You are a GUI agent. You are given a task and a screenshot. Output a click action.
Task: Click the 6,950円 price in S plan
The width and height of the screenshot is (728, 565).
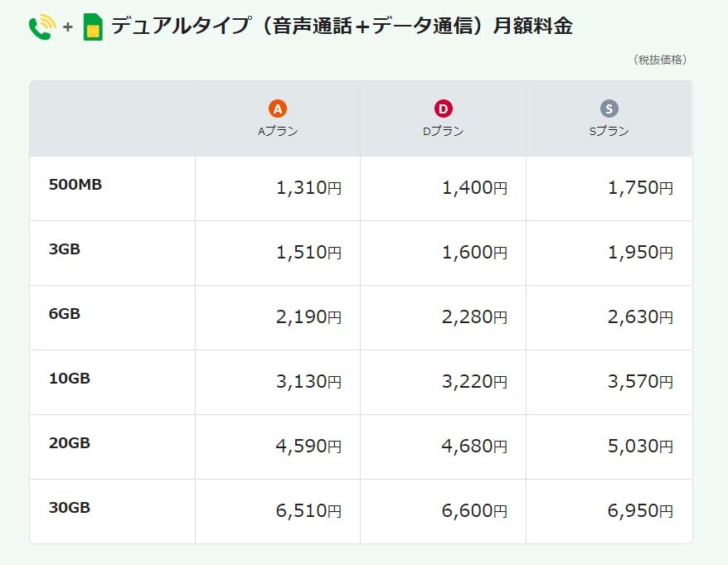click(x=640, y=511)
